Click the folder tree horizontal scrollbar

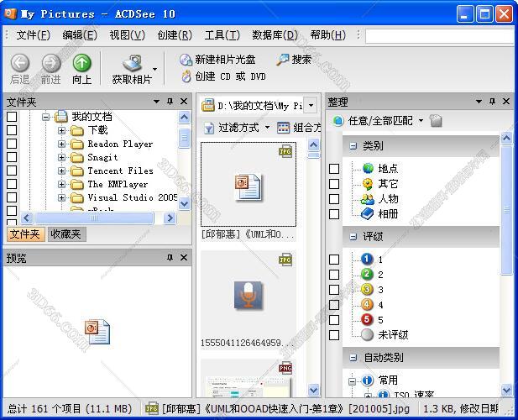[92, 218]
